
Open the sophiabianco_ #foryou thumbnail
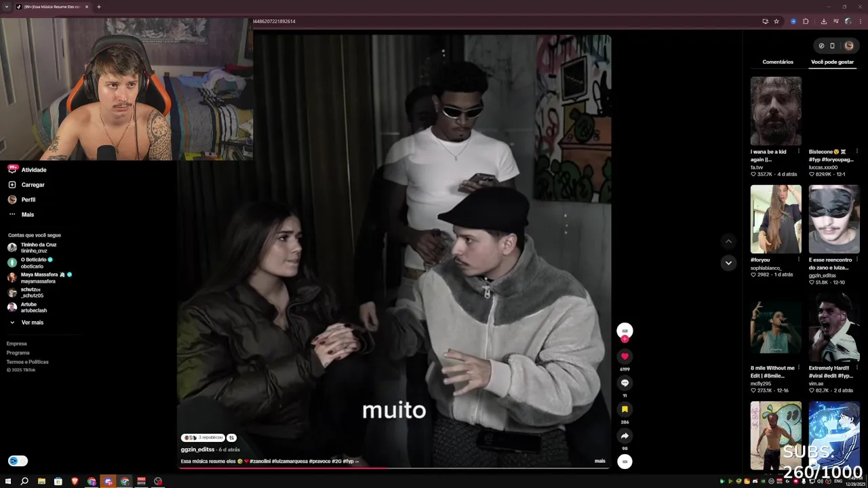tap(776, 219)
